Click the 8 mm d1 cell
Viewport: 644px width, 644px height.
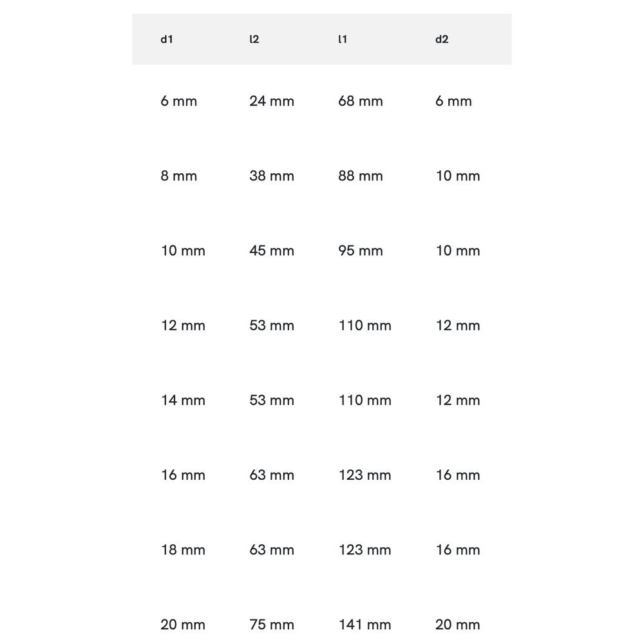point(178,176)
